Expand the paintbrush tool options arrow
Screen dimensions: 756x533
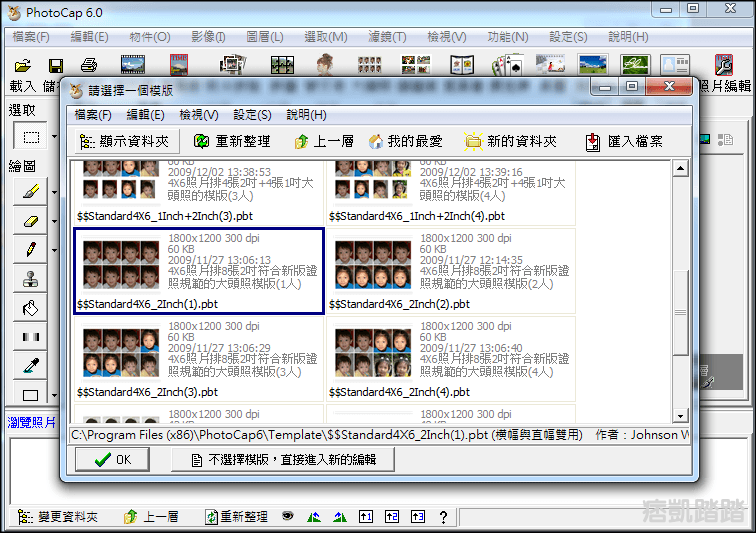(x=54, y=192)
